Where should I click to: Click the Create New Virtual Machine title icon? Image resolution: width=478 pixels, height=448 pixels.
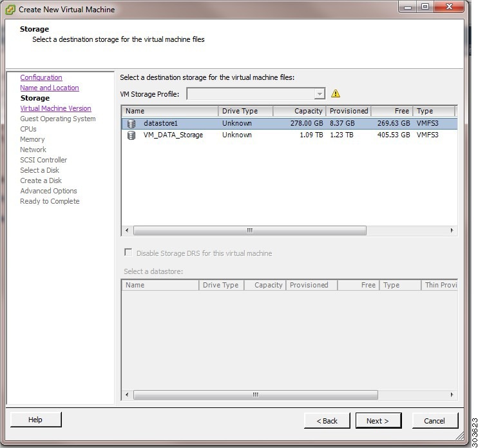click(x=10, y=10)
